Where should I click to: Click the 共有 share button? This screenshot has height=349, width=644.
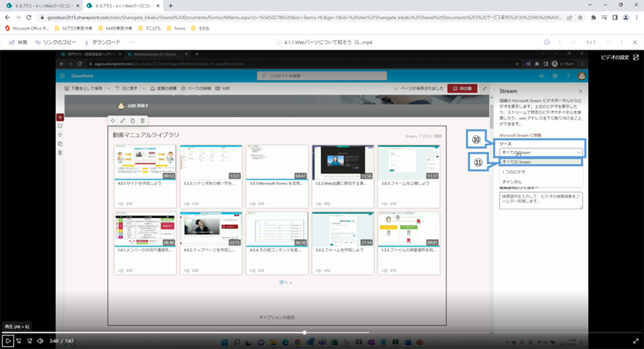(x=19, y=42)
